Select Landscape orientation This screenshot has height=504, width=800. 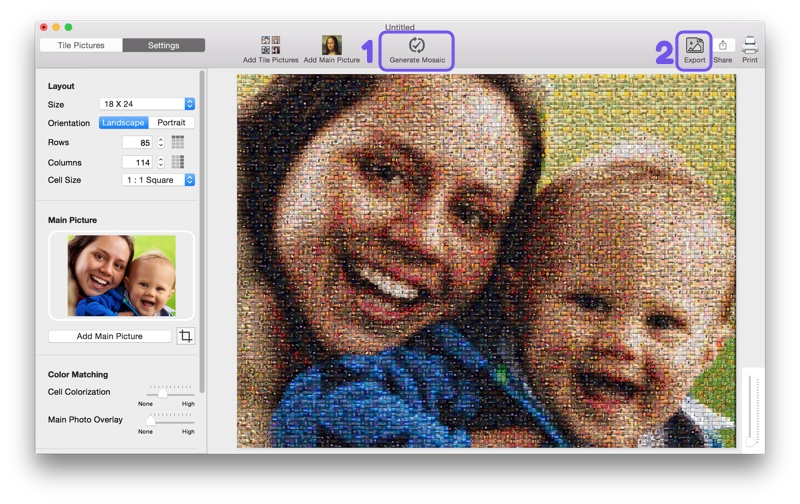(123, 122)
